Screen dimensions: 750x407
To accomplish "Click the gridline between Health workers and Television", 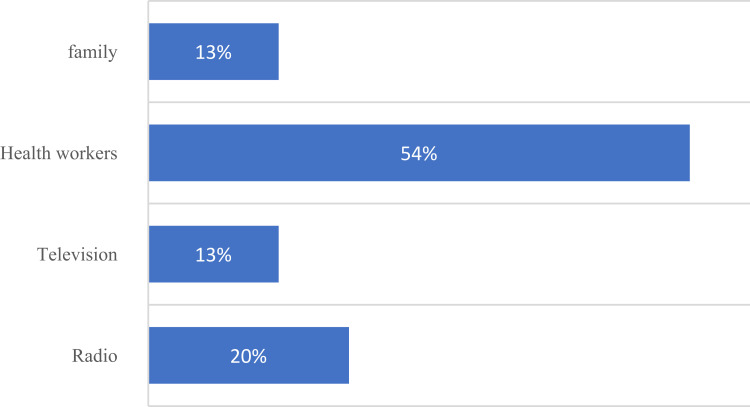I will (450, 204).
